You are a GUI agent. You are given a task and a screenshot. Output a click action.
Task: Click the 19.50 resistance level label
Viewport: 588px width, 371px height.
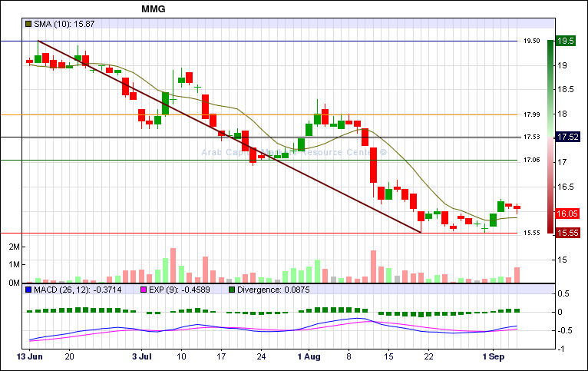(x=532, y=41)
